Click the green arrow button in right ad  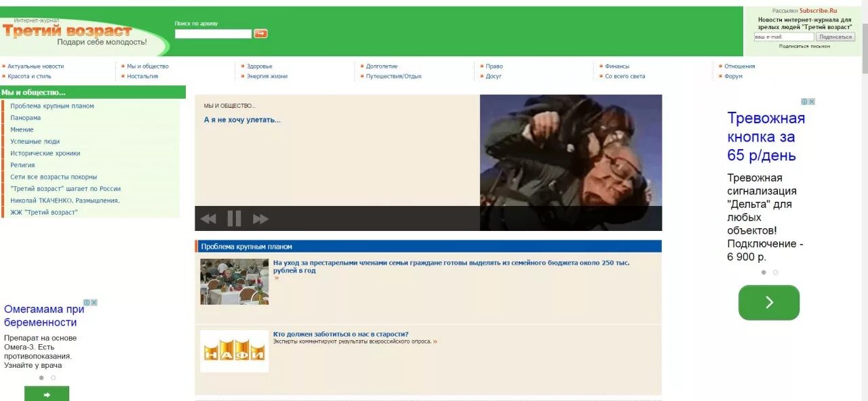[769, 302]
